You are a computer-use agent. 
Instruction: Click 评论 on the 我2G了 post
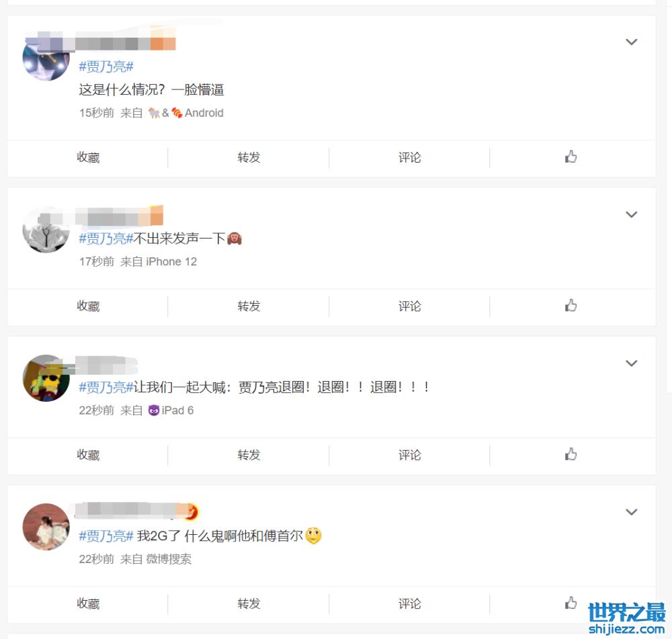click(x=409, y=603)
